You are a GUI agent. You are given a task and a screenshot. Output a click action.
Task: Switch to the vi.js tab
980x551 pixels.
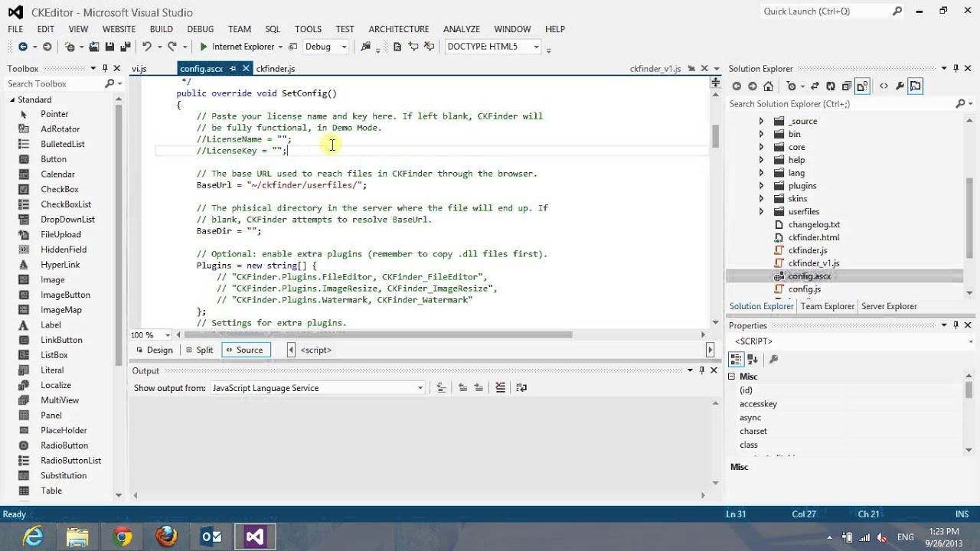click(x=139, y=68)
